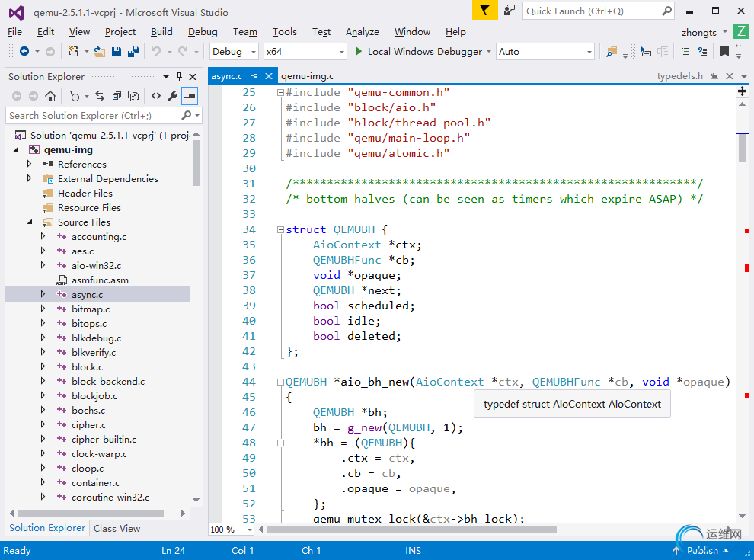Toggle Preview Selected Items button

pyautogui.click(x=190, y=96)
